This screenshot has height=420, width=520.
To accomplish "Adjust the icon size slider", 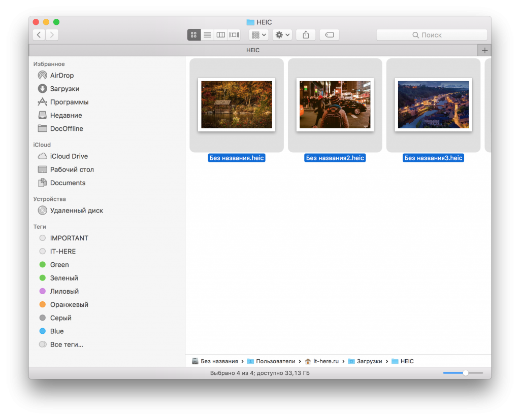I will 465,373.
